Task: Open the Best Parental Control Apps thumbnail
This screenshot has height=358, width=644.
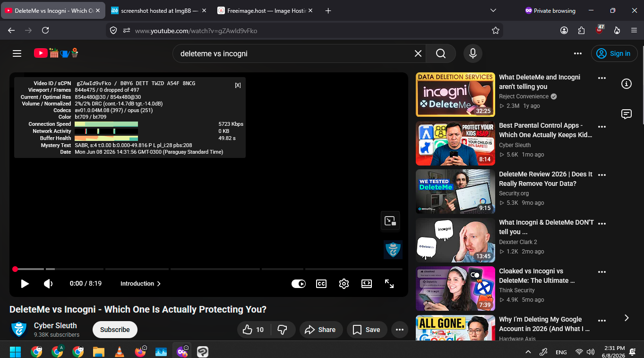Action: click(455, 143)
